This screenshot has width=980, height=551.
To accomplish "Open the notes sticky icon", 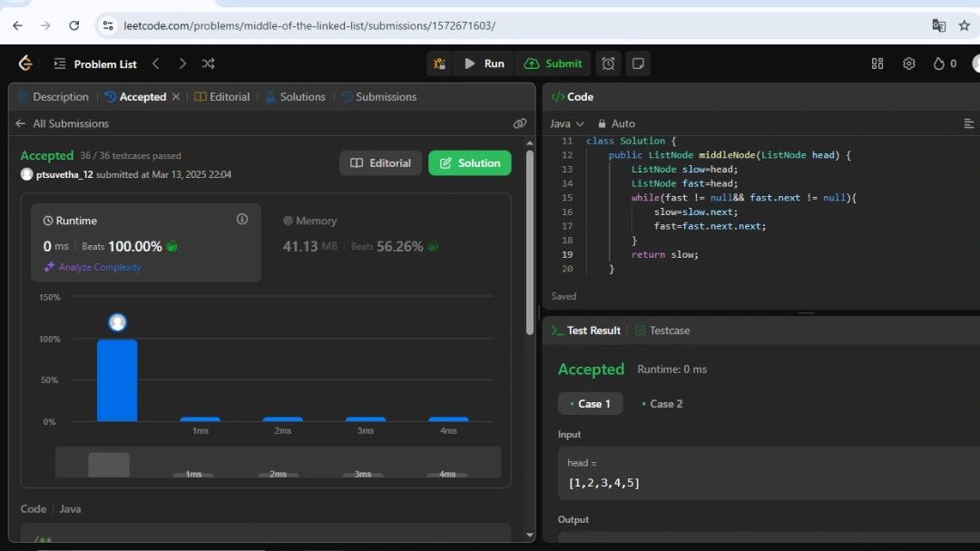I will [x=638, y=64].
